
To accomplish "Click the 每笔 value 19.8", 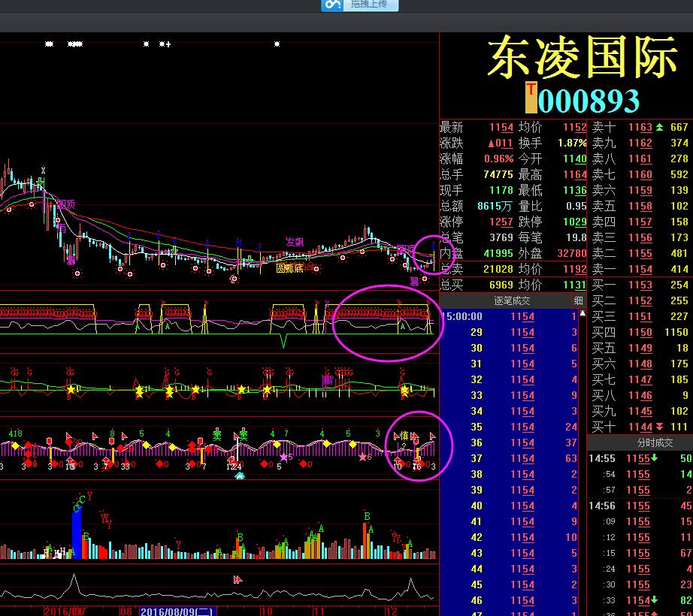I will (576, 237).
